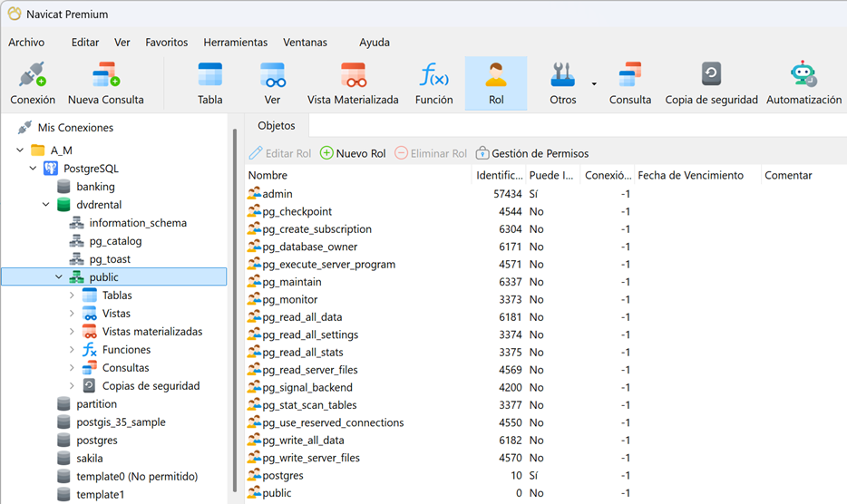This screenshot has width=847, height=504.
Task: Click the information_schema schema icon
Action: click(77, 223)
